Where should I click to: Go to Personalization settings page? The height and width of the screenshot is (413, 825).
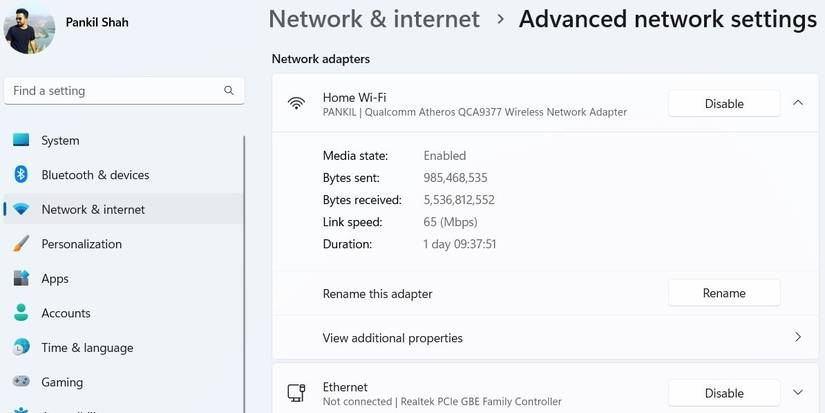[x=81, y=244]
